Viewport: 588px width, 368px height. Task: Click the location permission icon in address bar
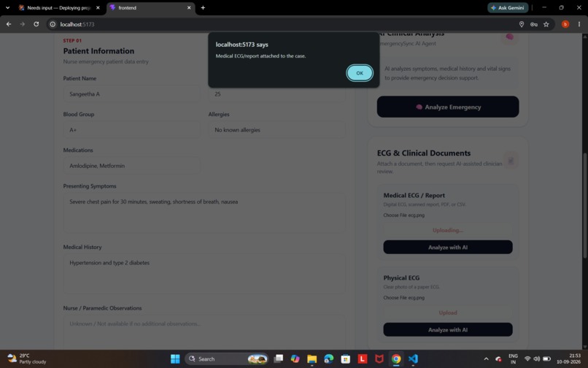click(x=522, y=24)
